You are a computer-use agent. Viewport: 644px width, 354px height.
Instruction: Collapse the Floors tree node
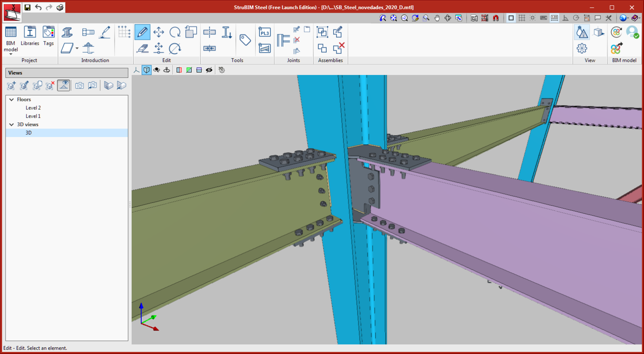(12, 100)
